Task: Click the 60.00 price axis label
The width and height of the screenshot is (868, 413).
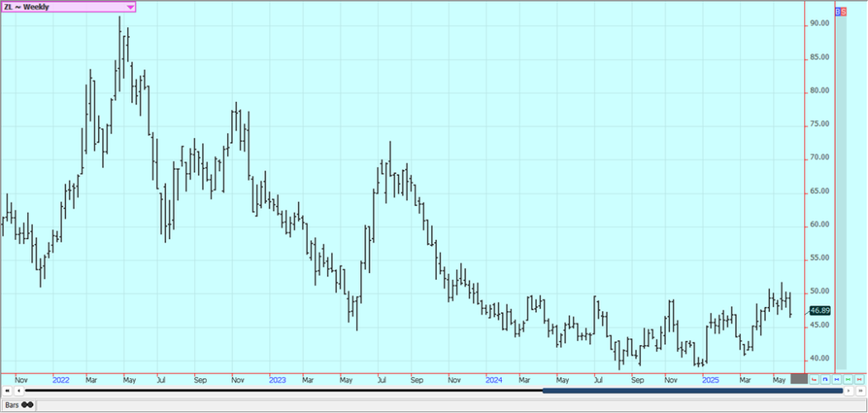Action: coord(820,224)
